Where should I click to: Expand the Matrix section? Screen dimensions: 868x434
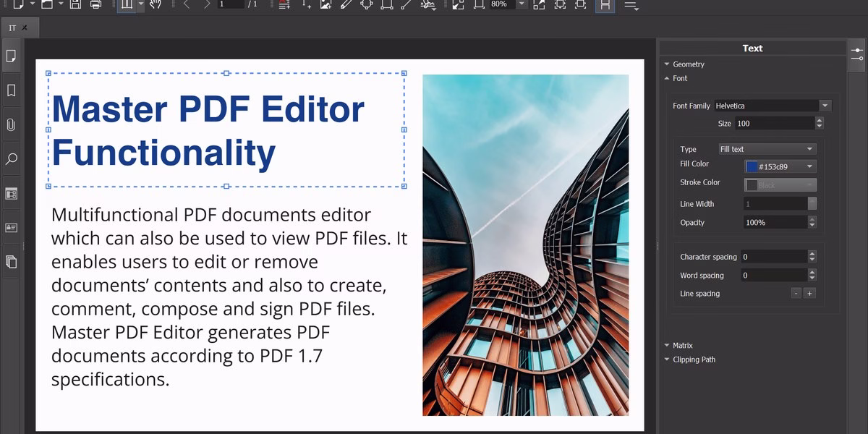tap(678, 346)
